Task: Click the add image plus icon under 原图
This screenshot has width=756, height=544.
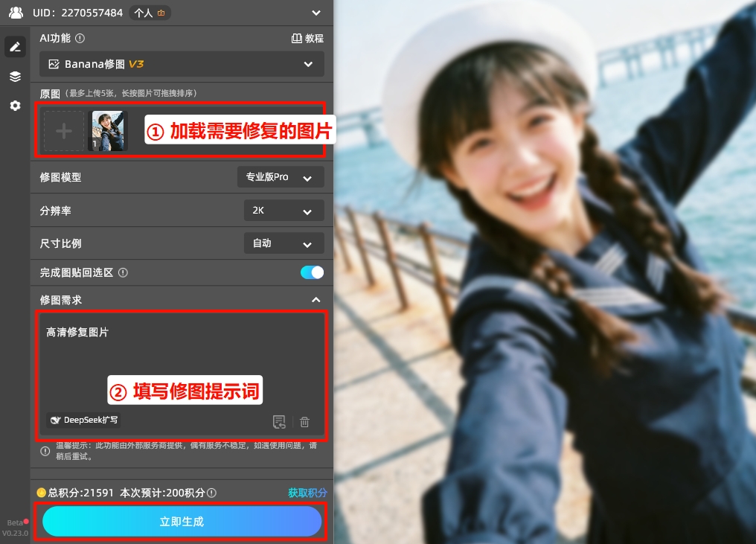Action: point(63,130)
